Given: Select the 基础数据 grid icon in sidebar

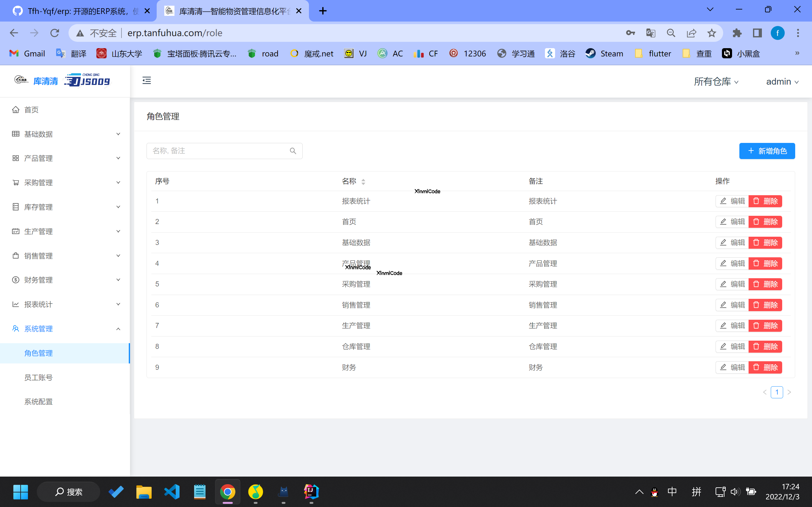Looking at the screenshot, I should click(x=16, y=134).
